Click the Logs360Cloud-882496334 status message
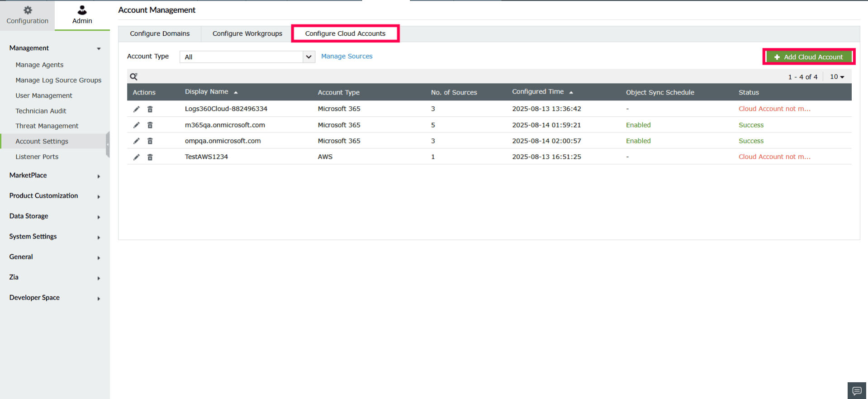Screen dimensions: 868x399 [774, 109]
